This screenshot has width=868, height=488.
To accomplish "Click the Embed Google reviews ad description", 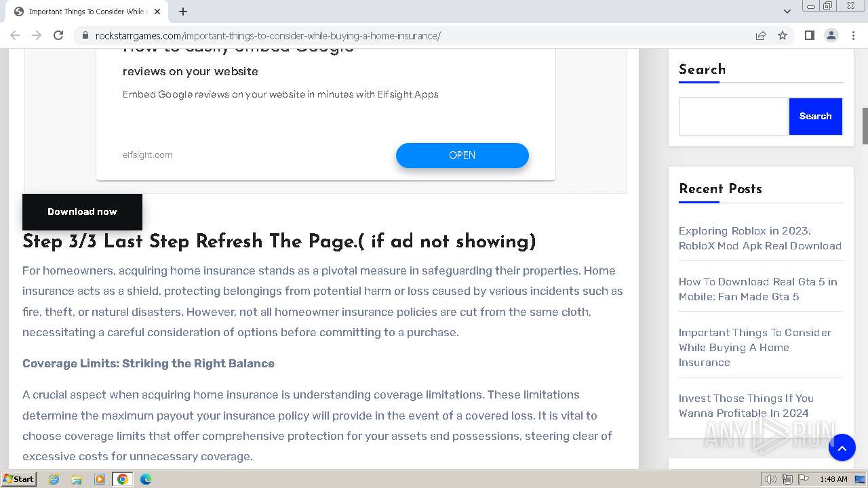I will 280,94.
